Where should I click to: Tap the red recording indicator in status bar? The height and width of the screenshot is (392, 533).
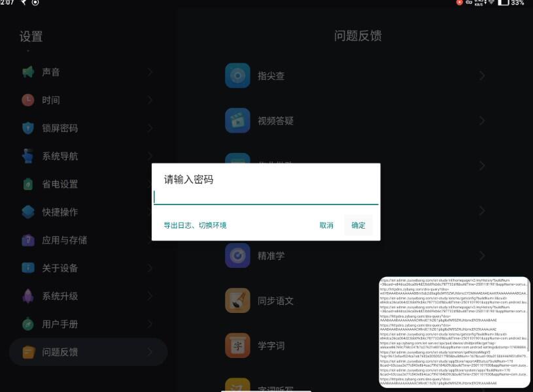point(459,3)
